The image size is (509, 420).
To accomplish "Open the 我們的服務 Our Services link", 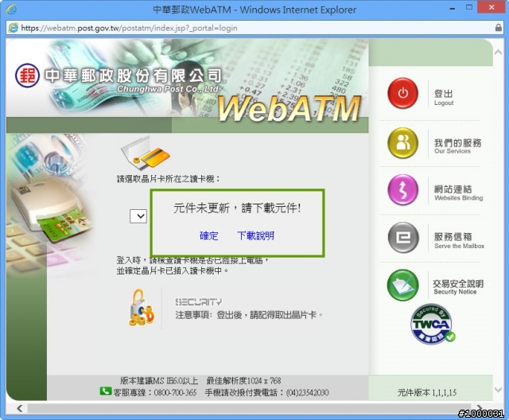I will [x=458, y=146].
